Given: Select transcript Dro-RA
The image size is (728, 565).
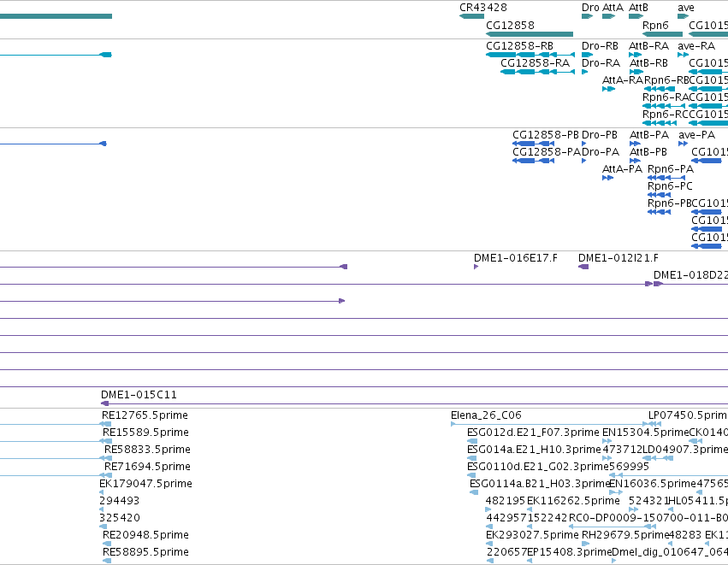Looking at the screenshot, I should 601,63.
